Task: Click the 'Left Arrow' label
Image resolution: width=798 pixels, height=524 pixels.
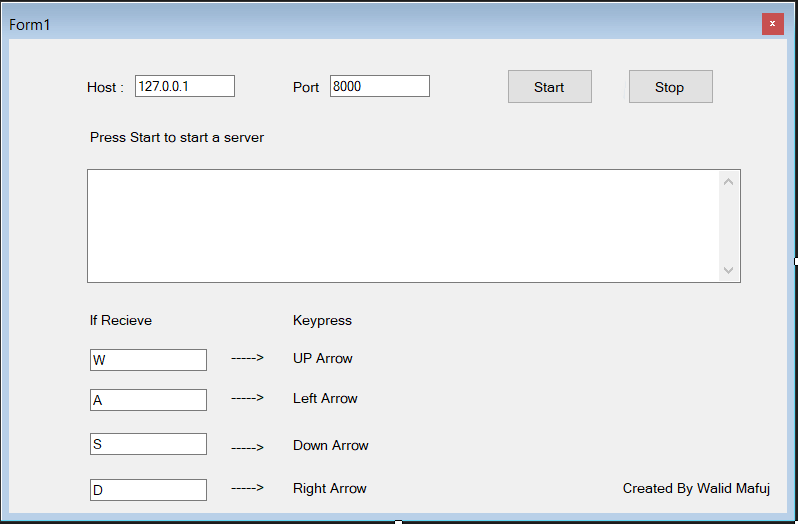Action: pos(325,398)
